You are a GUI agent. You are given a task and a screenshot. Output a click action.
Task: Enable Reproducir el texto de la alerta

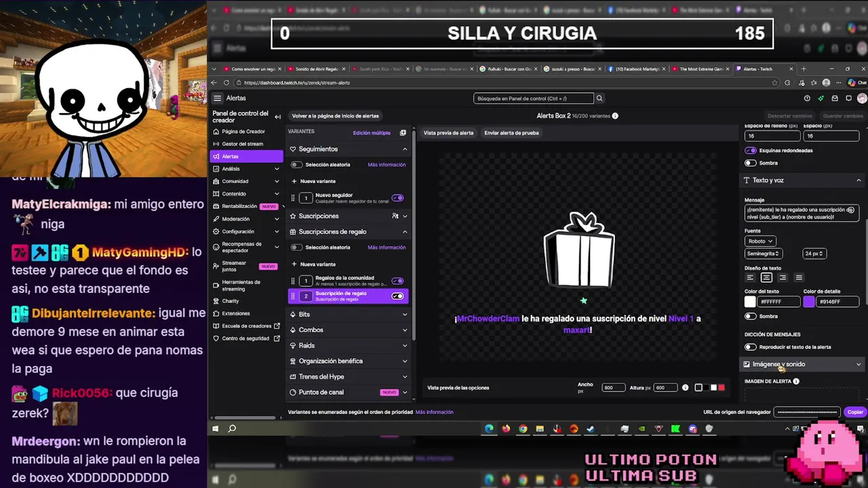click(751, 347)
